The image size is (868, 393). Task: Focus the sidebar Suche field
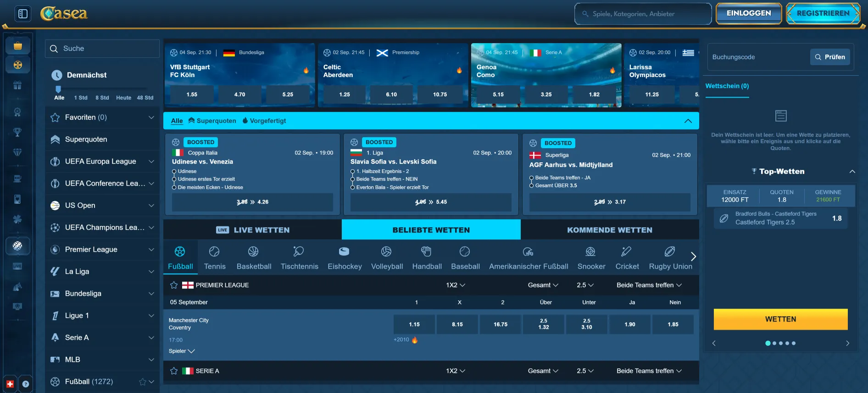pyautogui.click(x=102, y=49)
